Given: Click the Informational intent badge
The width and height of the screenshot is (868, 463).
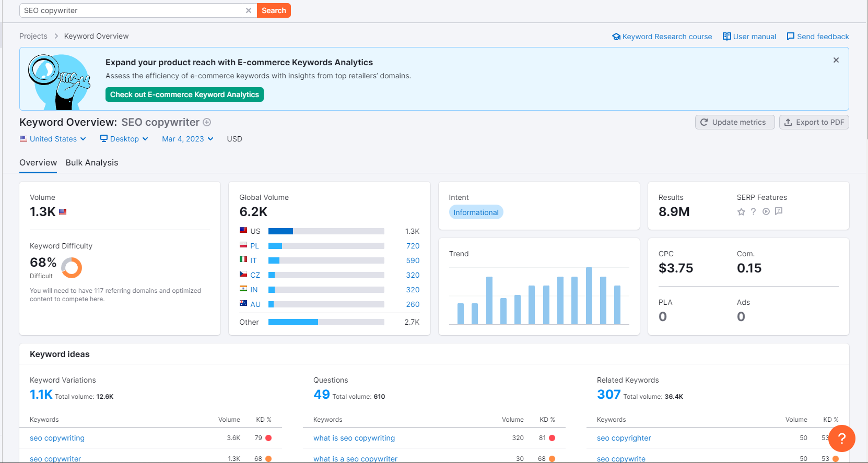Looking at the screenshot, I should (476, 212).
